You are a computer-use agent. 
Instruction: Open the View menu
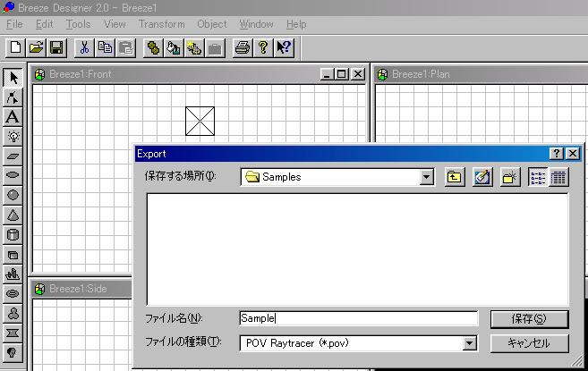pyautogui.click(x=115, y=24)
